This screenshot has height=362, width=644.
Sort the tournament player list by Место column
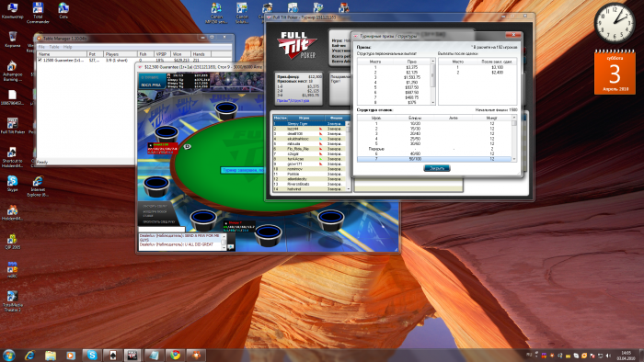280,119
